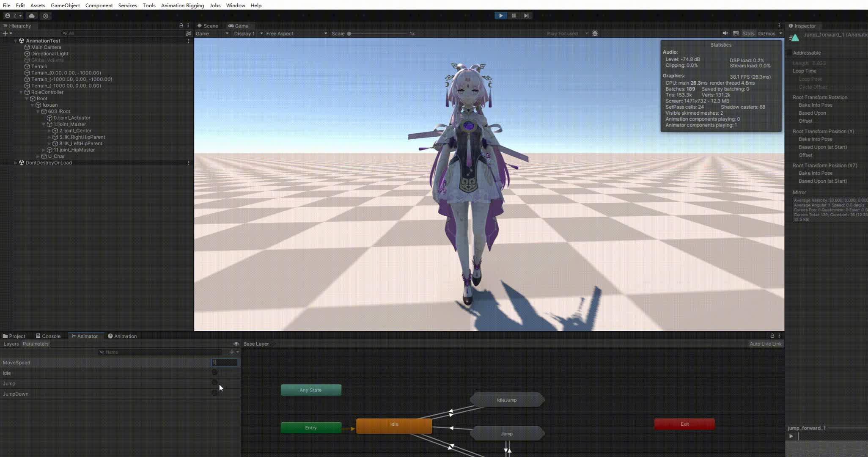Toggle the Stats button

pyautogui.click(x=748, y=33)
